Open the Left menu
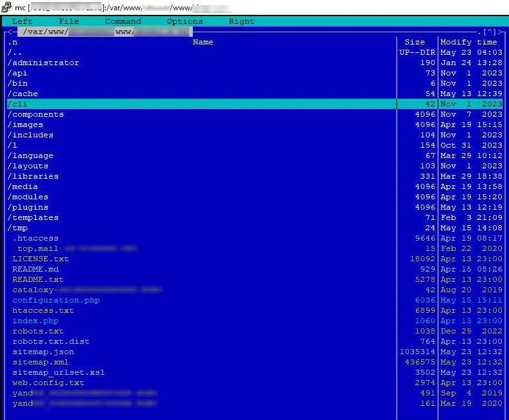Viewport: 509px width, 420px height. tap(22, 21)
